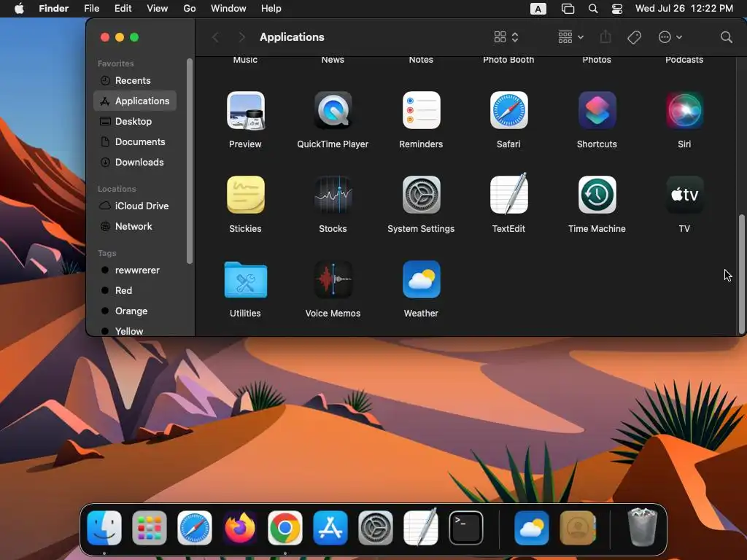Launch Firefox from the Dock
This screenshot has width=747, height=560.
pos(240,528)
